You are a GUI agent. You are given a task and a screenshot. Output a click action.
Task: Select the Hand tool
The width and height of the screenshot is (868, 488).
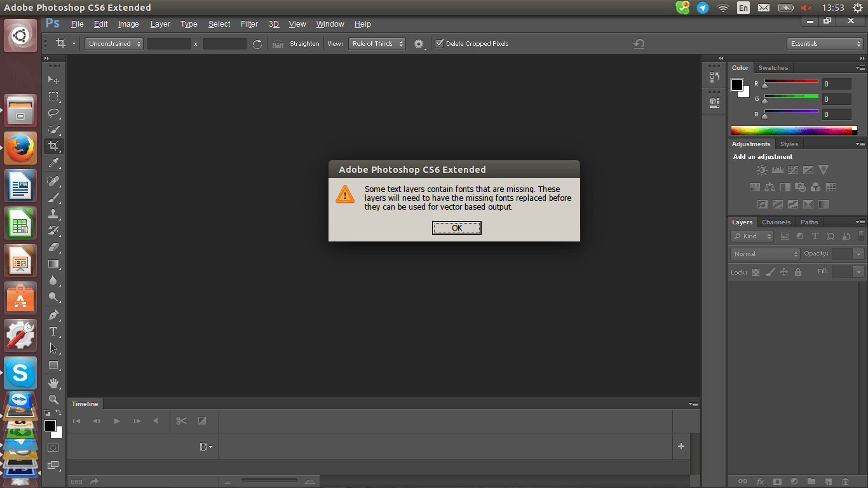pos(54,383)
